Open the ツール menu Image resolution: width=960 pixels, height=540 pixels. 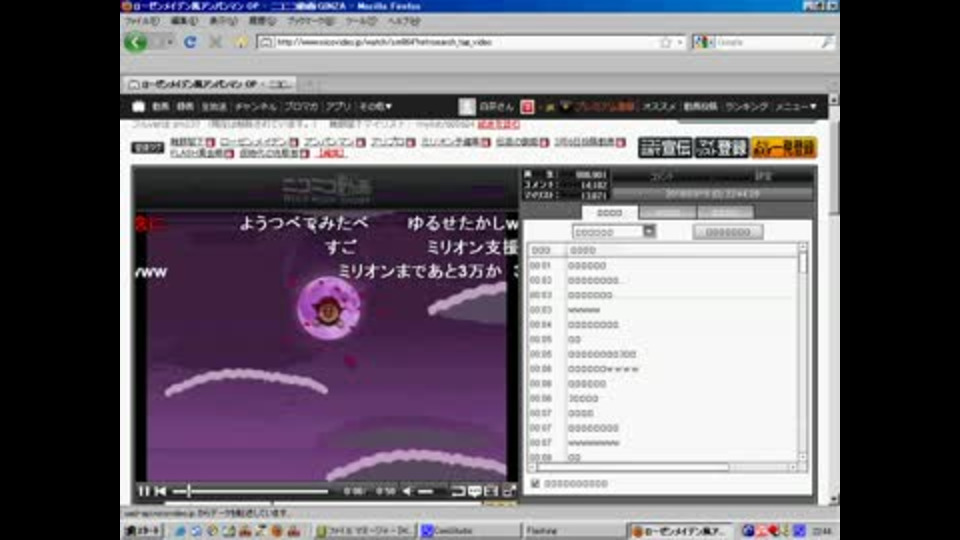pyautogui.click(x=361, y=21)
